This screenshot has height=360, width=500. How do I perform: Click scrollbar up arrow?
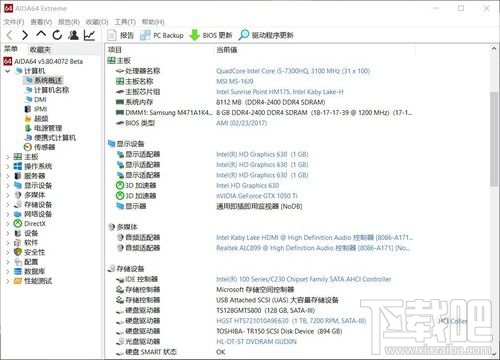[494, 49]
